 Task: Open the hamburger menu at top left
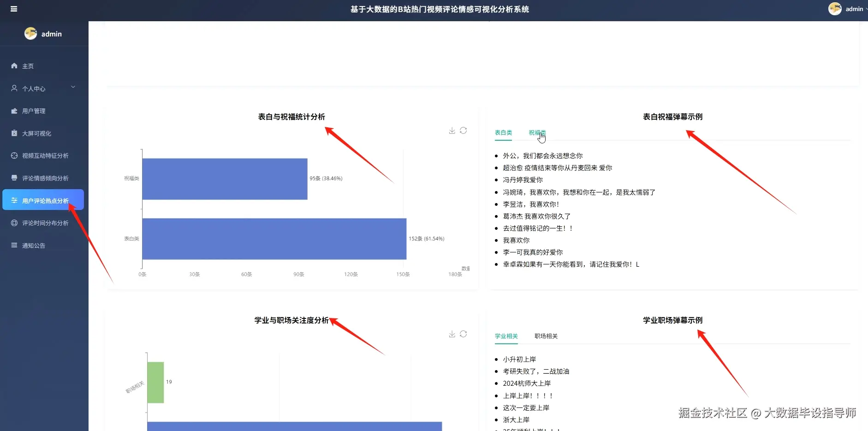tap(14, 9)
